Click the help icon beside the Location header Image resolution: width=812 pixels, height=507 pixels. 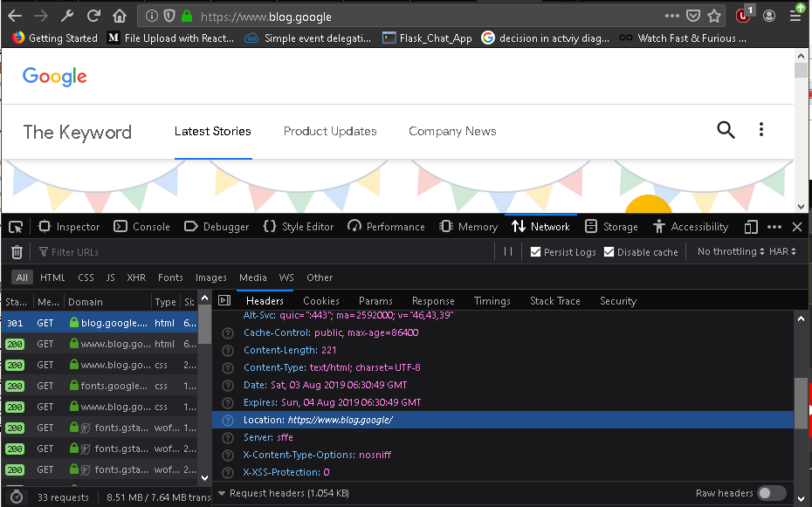[x=228, y=421]
